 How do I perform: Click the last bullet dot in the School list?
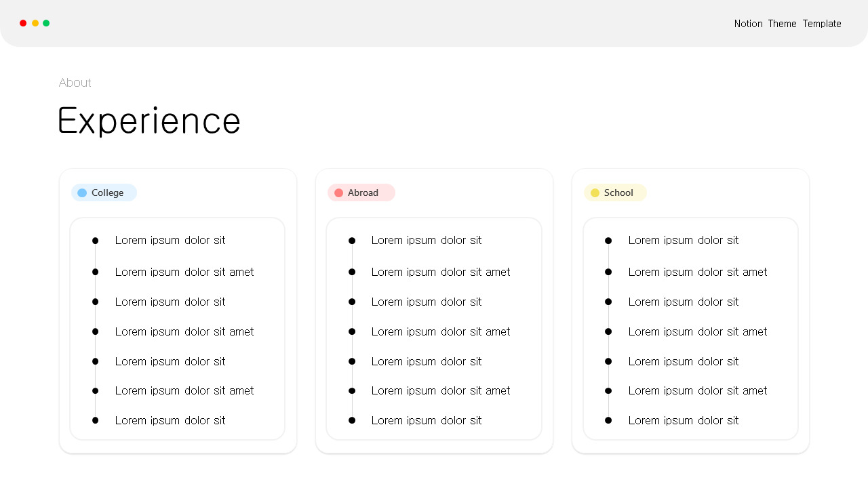608,421
